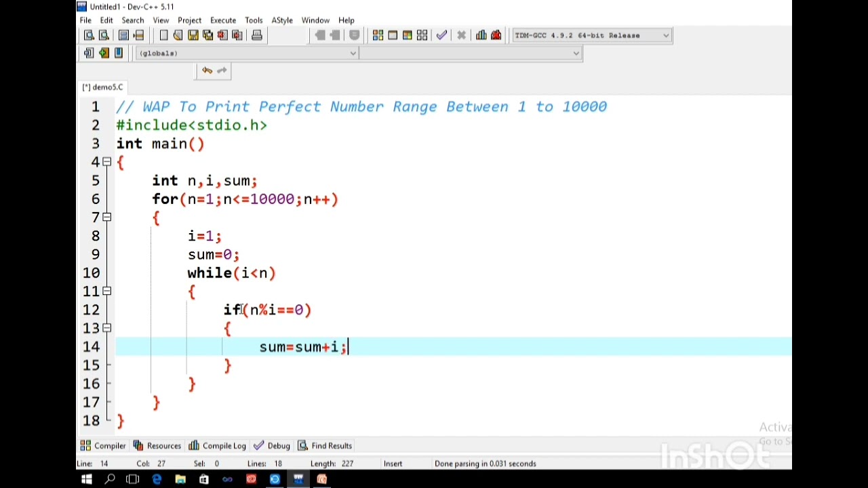Click the taskbar search magnifier
This screenshot has height=488, width=868.
pos(110,480)
